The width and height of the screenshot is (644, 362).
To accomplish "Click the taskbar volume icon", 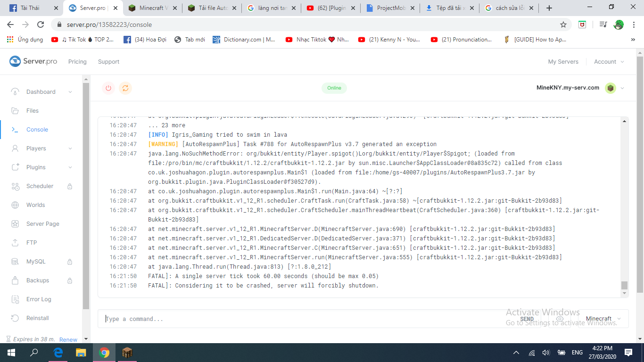I will coord(546,353).
